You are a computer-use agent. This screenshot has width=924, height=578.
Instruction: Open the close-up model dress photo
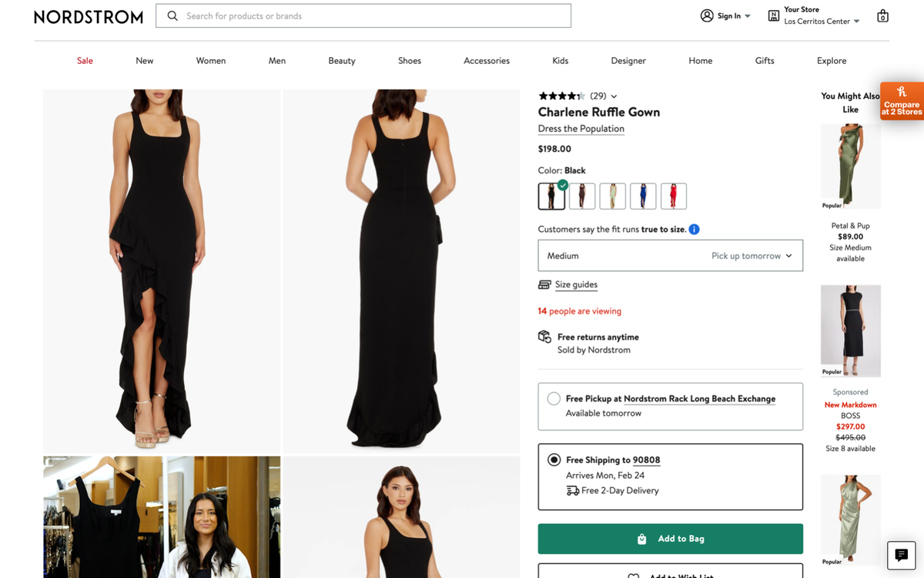pos(401,517)
